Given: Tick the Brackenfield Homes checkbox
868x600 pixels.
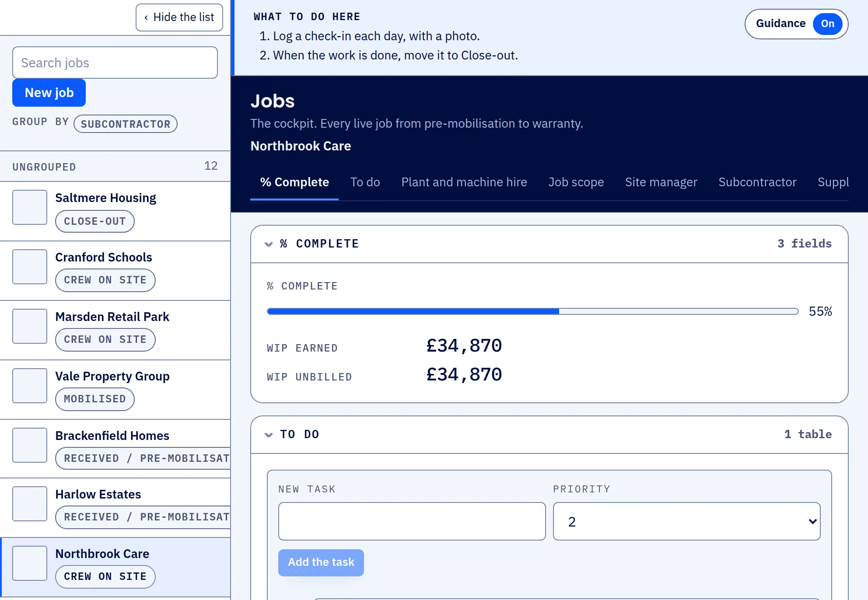Looking at the screenshot, I should pos(30,445).
